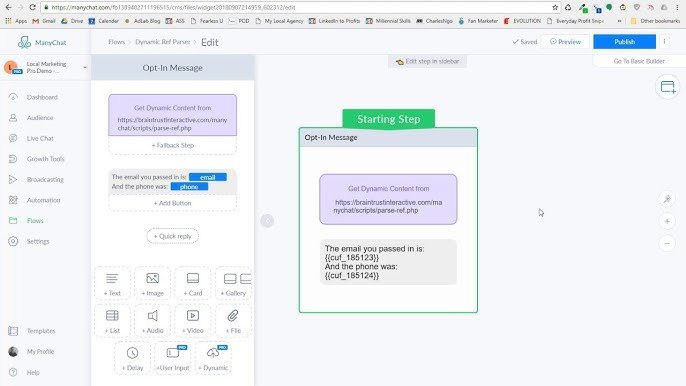686x386 pixels.
Task: Bookmark this page with the star icon
Action: (x=555, y=7)
